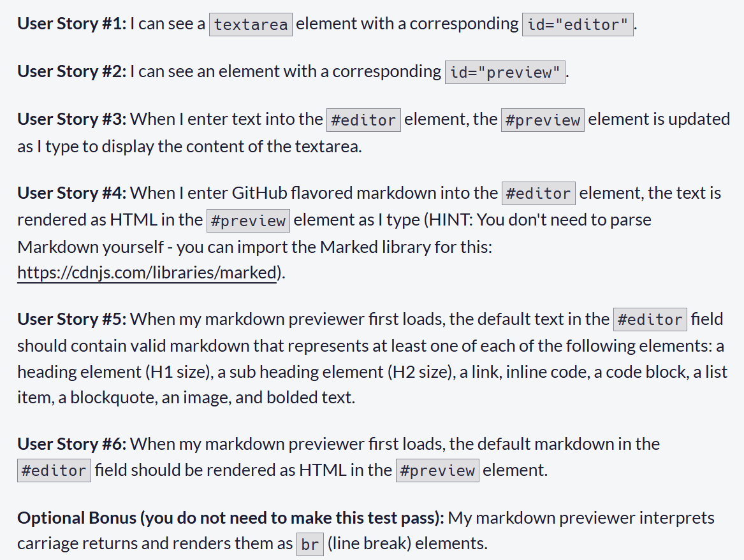
Task: Click #editor code in User Story #4
Action: click(x=539, y=194)
